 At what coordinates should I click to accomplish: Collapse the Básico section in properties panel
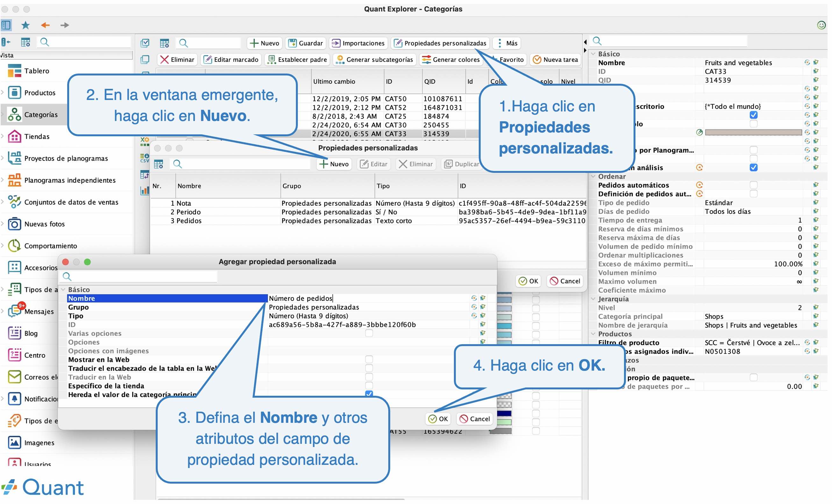point(593,54)
